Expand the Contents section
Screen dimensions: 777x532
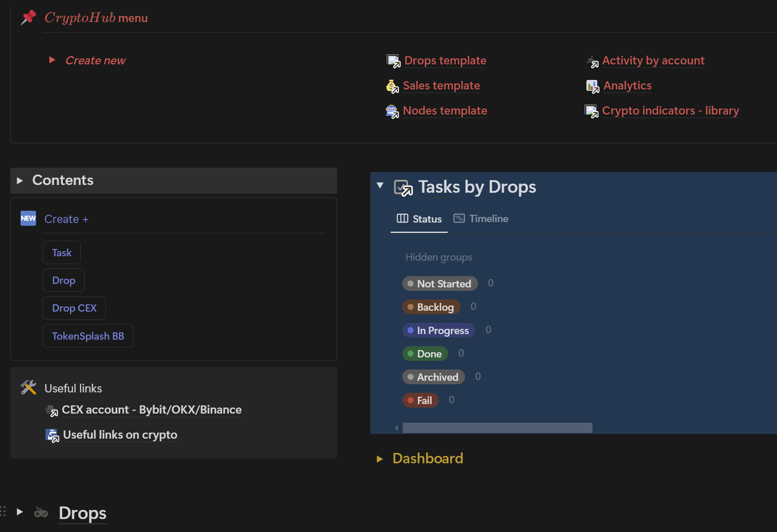[x=19, y=181]
